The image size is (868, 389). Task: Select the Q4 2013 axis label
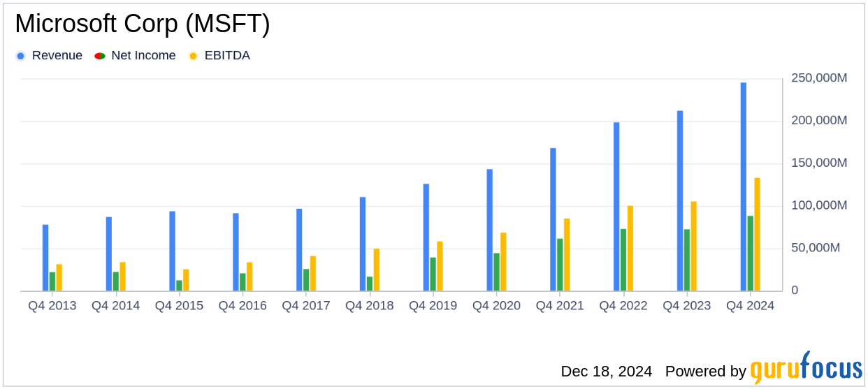point(52,306)
